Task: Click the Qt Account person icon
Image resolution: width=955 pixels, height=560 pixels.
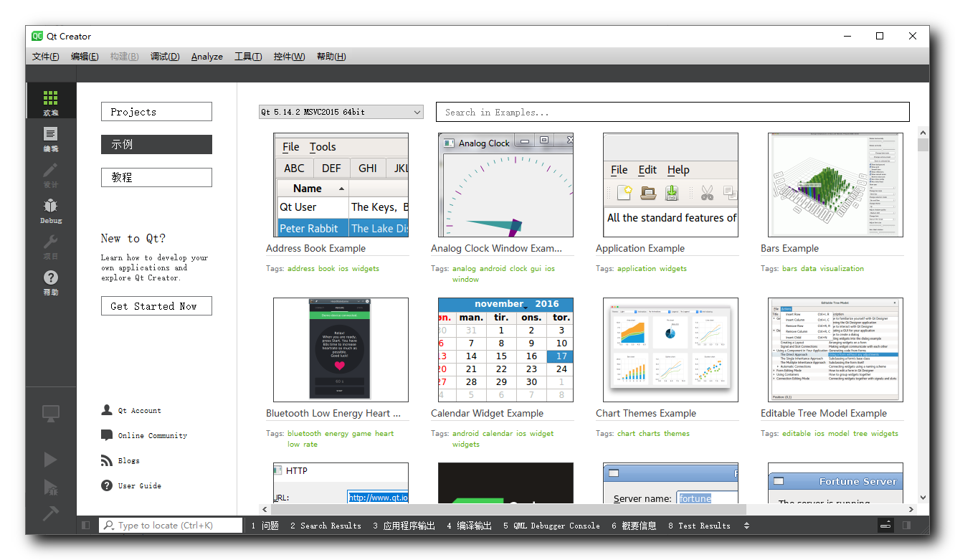Action: 107,410
